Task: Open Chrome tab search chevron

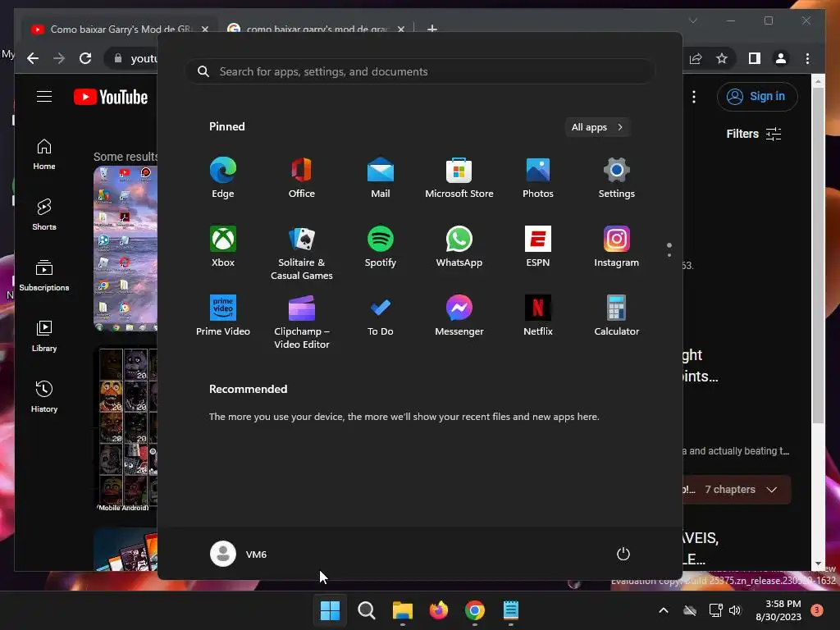Action: point(692,21)
